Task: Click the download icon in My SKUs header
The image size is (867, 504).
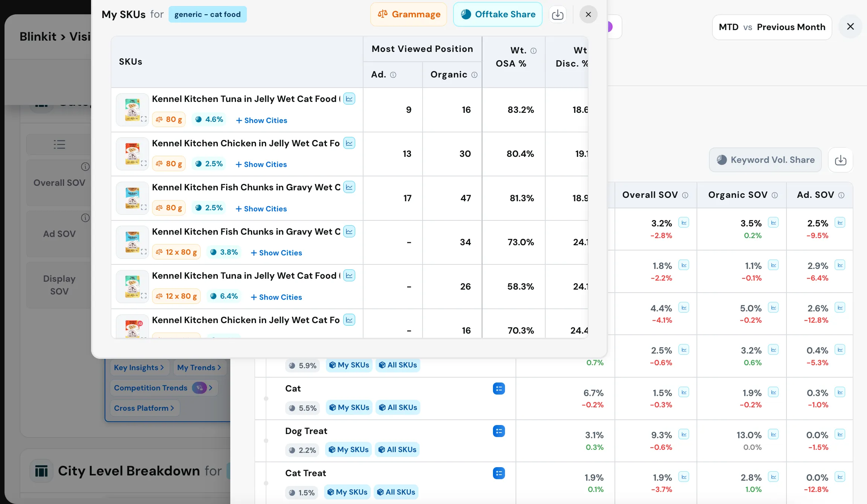Action: tap(557, 15)
